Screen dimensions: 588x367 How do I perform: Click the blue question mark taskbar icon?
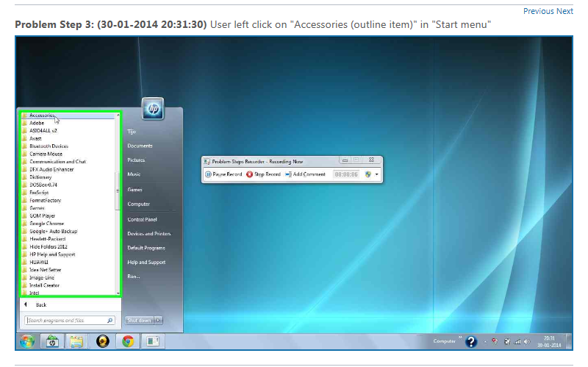[471, 341]
